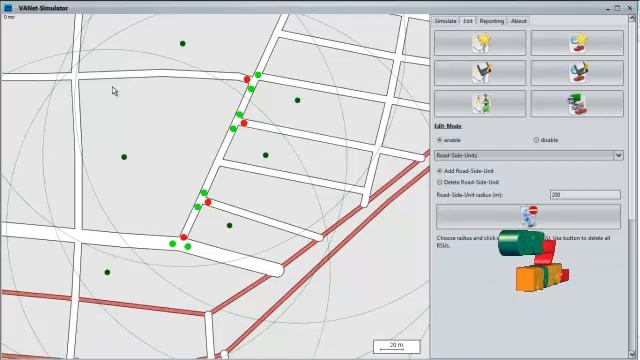The height and width of the screenshot is (360, 640).
Task: Select the disable Edit-Mode radio button
Action: pyautogui.click(x=536, y=140)
